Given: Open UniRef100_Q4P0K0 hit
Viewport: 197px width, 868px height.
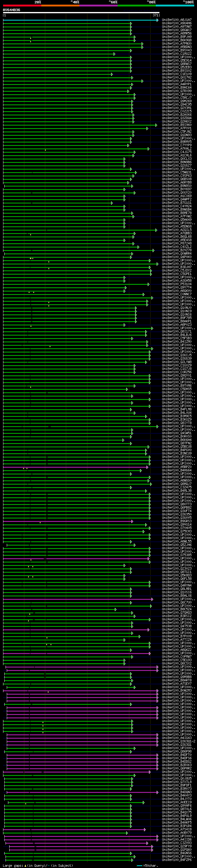Looking at the screenshot, I should point(177,257).
